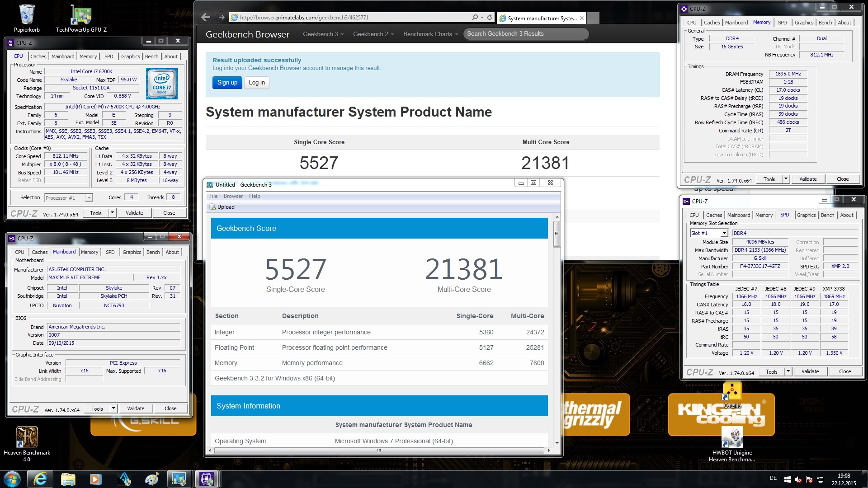This screenshot has height=488, width=868.
Task: Click the Log in button
Action: pyautogui.click(x=257, y=83)
